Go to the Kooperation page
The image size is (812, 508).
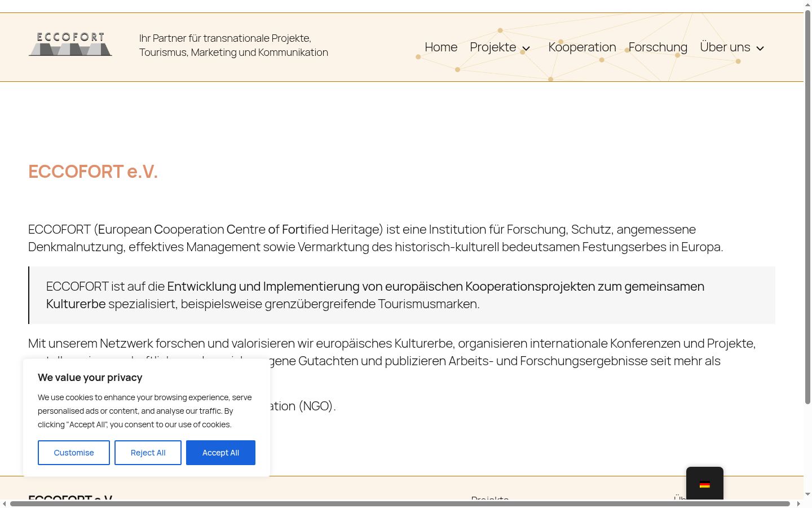(582, 47)
